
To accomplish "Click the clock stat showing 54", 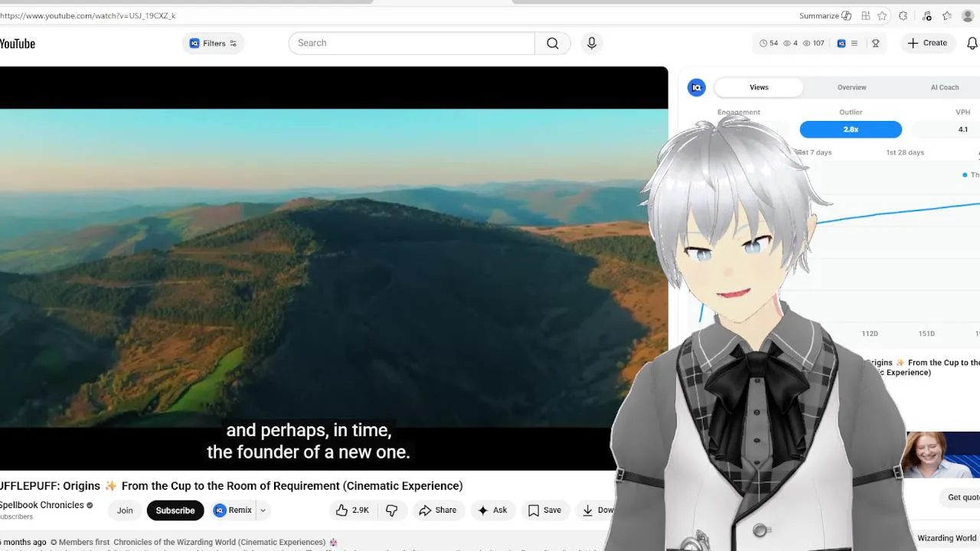I will 768,43.
